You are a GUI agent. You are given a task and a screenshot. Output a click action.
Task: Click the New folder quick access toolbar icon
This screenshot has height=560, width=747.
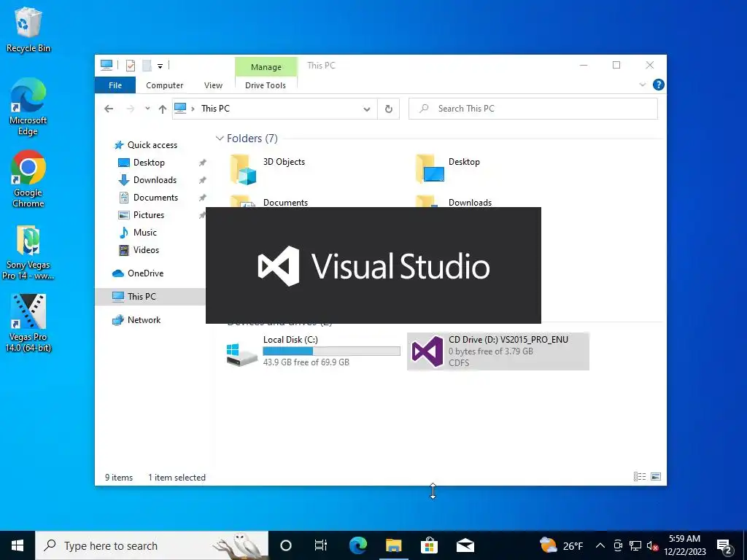click(x=147, y=66)
